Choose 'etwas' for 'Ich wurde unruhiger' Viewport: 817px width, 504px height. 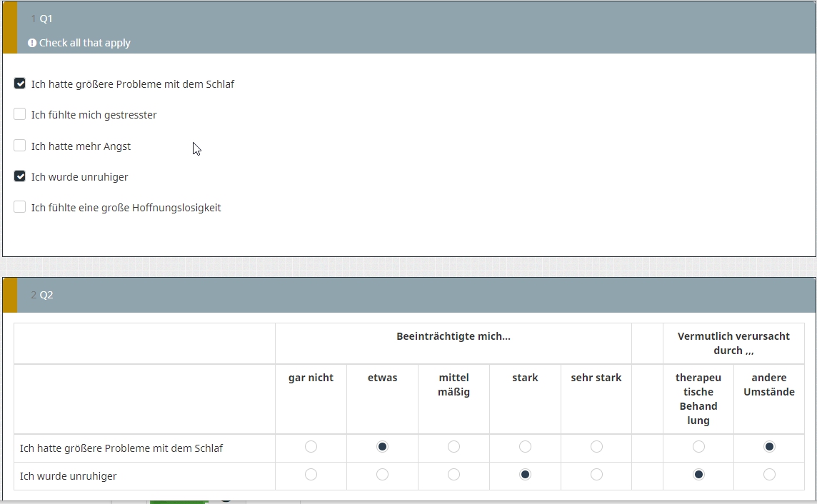coord(382,475)
